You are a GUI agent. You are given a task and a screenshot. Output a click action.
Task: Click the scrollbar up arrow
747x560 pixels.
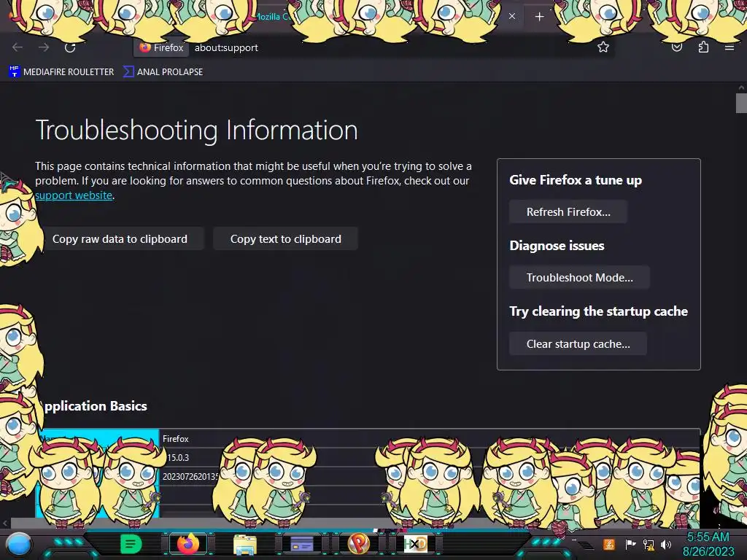tap(741, 87)
